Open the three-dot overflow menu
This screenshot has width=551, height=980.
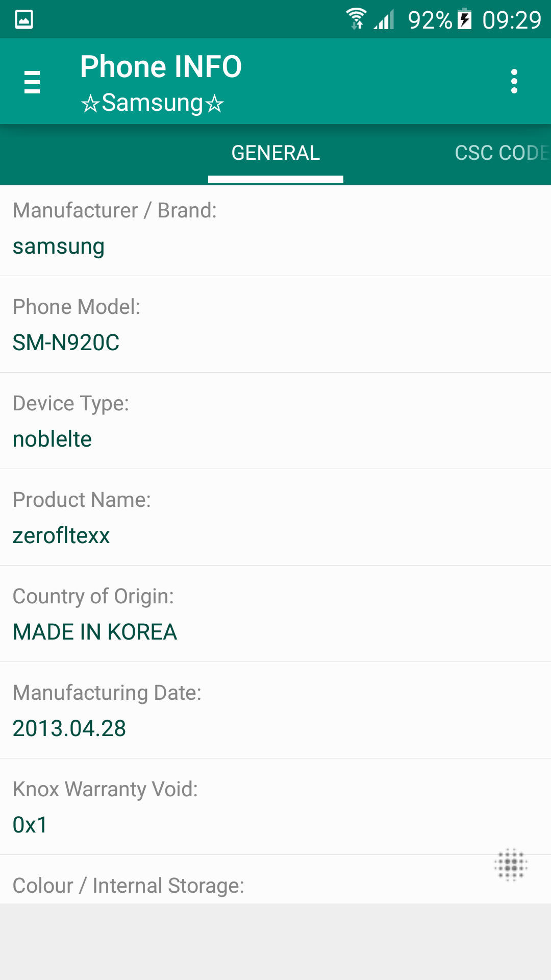[x=514, y=82]
